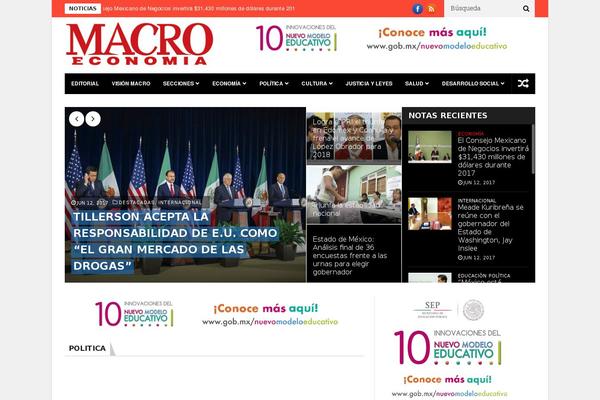This screenshot has width=600, height=400.
Task: Click the Internacional label in Notas Recientes
Action: pos(477,201)
